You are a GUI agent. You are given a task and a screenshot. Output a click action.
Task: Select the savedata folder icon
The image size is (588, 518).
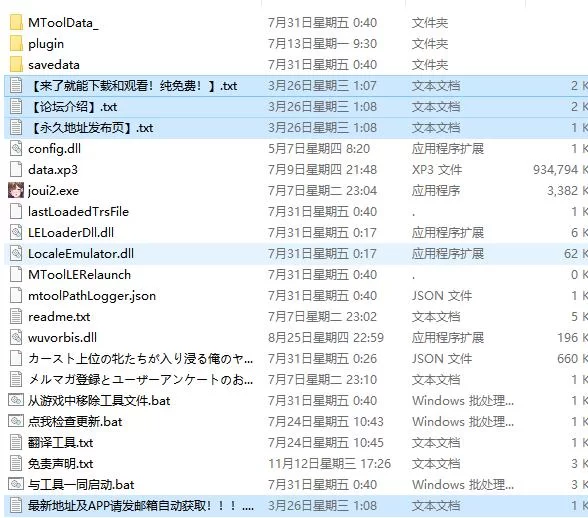[16, 65]
